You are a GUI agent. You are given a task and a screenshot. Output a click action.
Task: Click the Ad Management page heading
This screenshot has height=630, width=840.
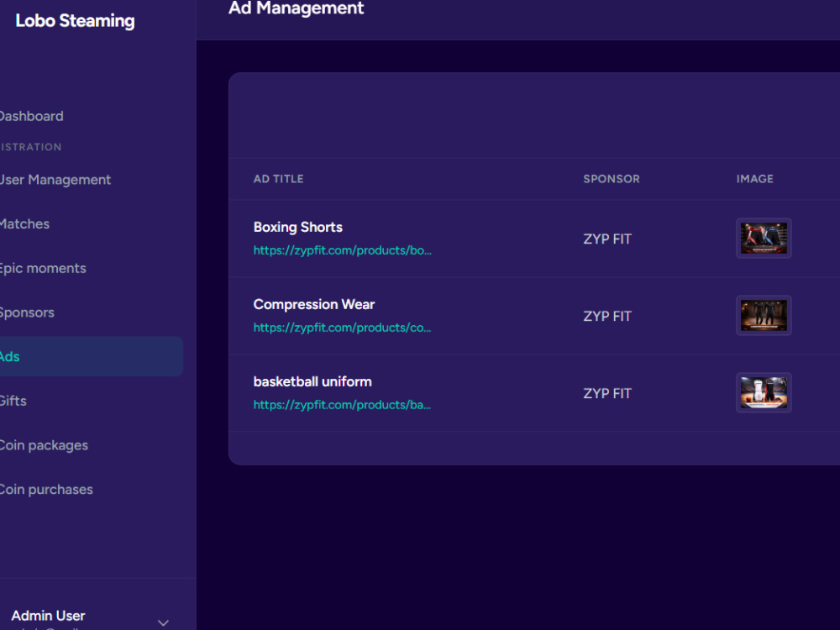(x=297, y=8)
